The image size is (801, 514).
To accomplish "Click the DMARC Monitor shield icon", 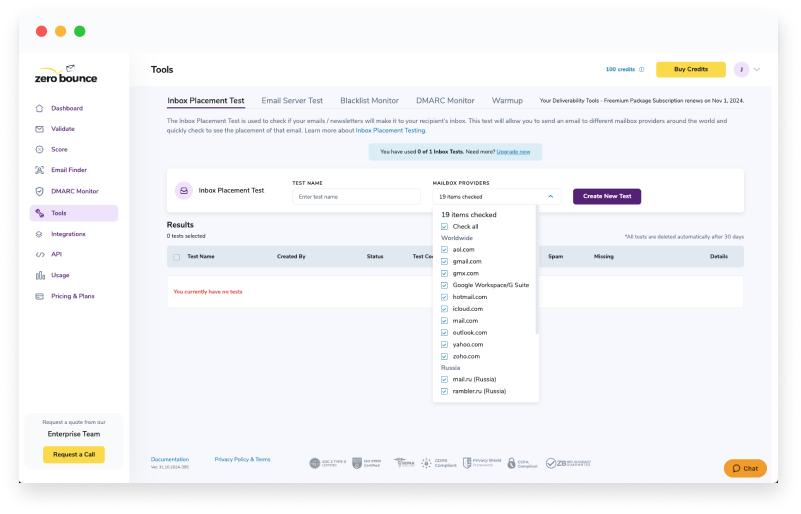I will (39, 191).
